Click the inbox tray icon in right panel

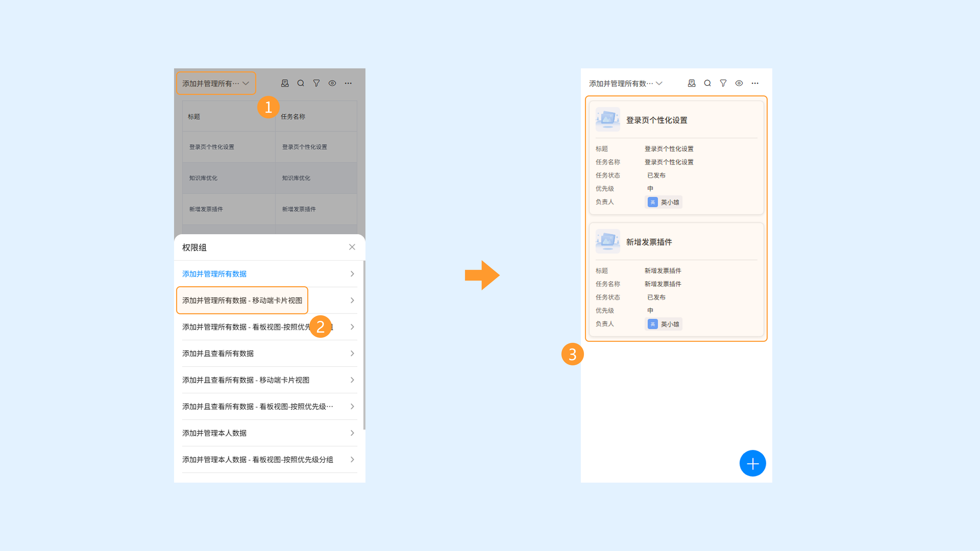click(x=691, y=83)
